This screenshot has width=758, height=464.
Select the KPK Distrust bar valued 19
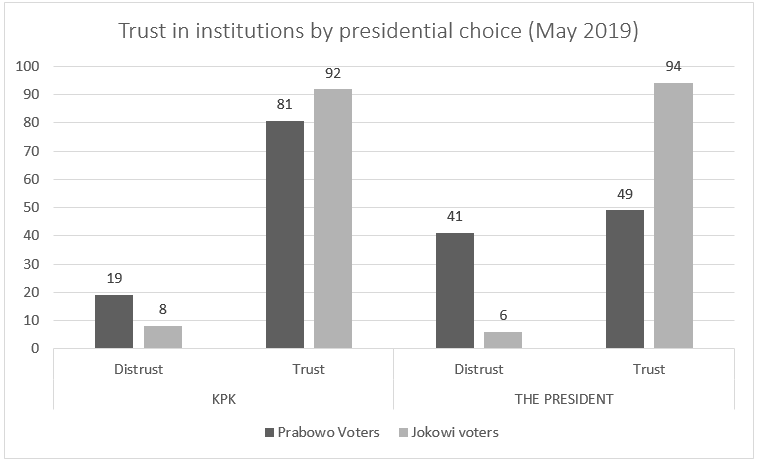click(x=114, y=322)
